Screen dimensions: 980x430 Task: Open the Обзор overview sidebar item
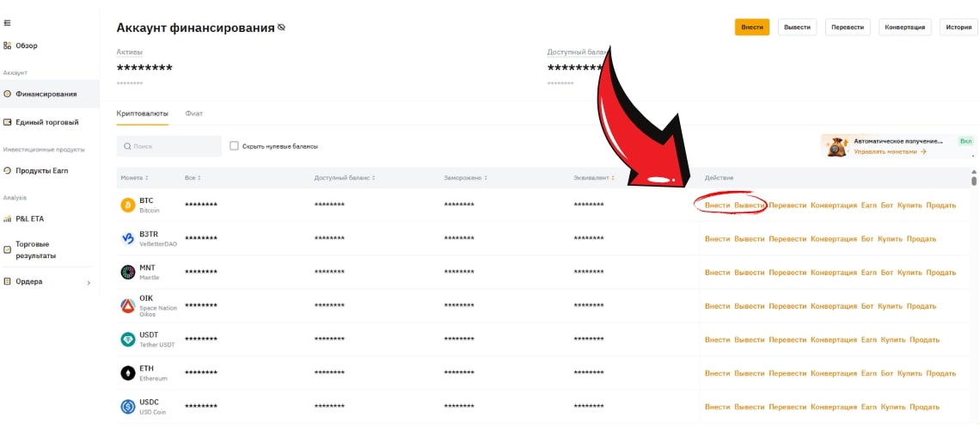(x=21, y=46)
